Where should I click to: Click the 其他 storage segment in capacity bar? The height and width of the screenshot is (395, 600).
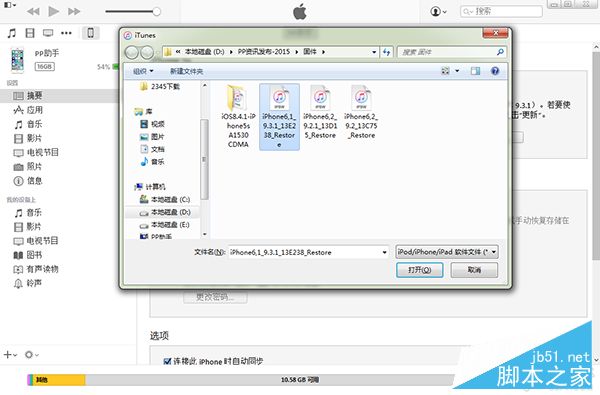(59, 380)
